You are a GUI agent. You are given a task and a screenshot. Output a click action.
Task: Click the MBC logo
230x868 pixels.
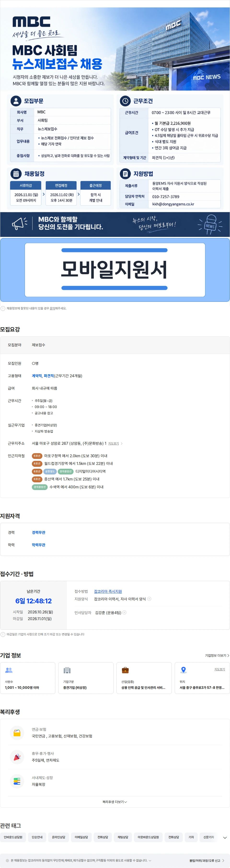coord(31,22)
